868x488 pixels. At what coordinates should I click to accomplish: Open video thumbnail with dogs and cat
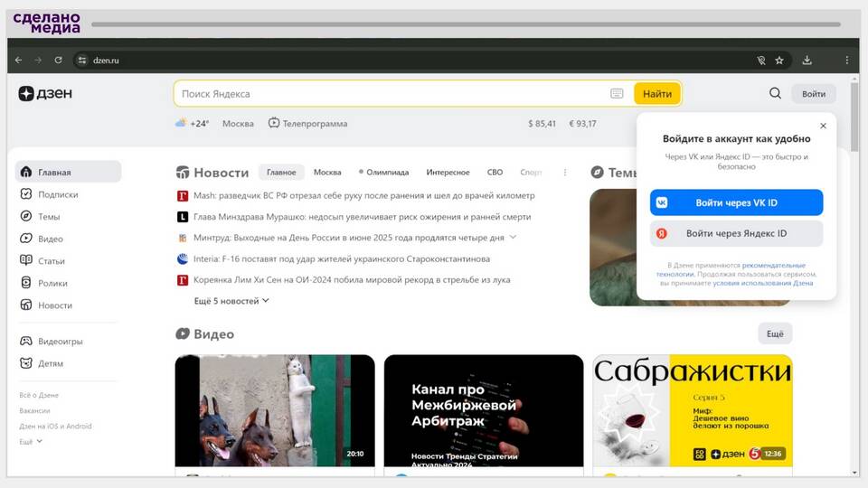click(275, 410)
